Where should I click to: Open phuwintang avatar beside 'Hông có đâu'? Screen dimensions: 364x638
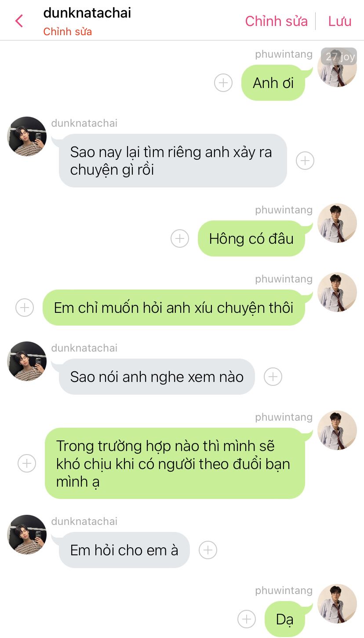(337, 223)
